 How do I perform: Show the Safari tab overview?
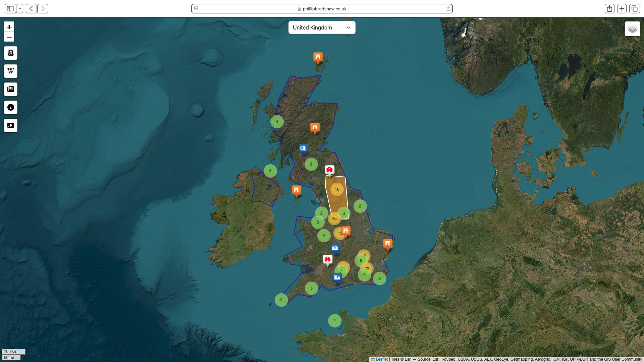pos(634,9)
